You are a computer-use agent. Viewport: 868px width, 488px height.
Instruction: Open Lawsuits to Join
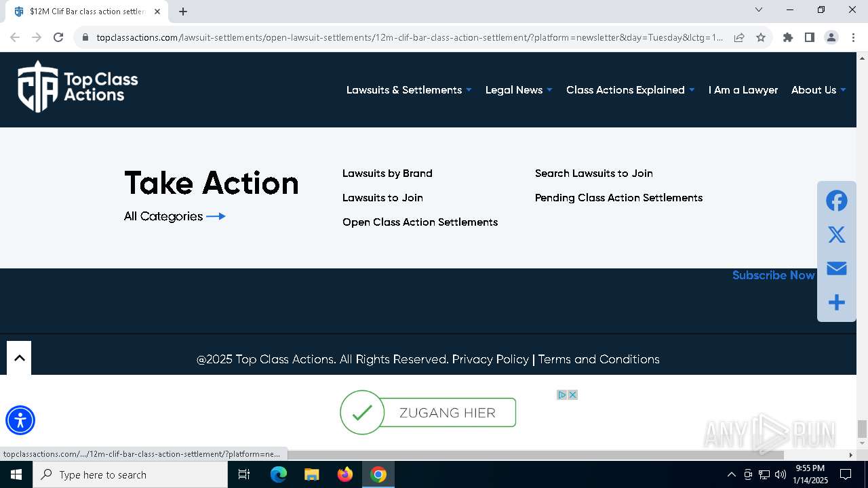pos(382,198)
